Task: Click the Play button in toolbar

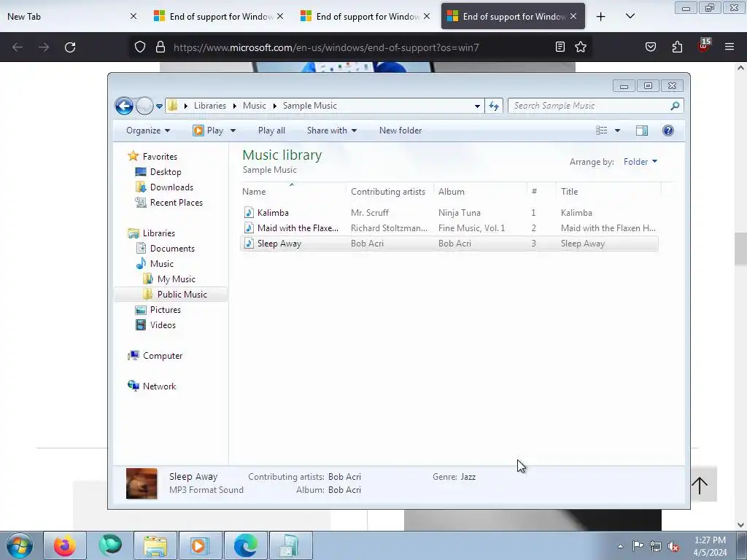Action: click(208, 131)
